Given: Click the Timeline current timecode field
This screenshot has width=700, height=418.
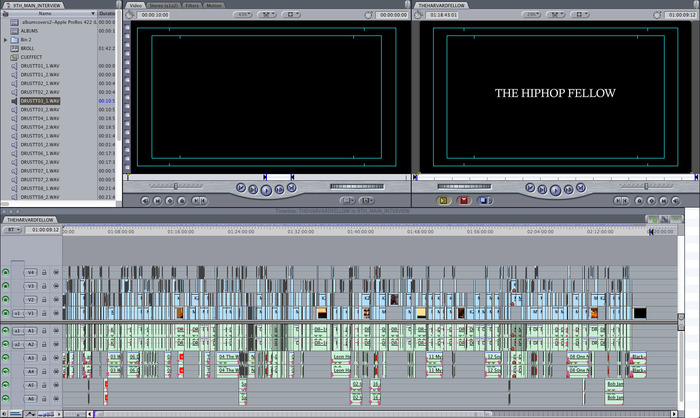Looking at the screenshot, I should click(x=43, y=230).
